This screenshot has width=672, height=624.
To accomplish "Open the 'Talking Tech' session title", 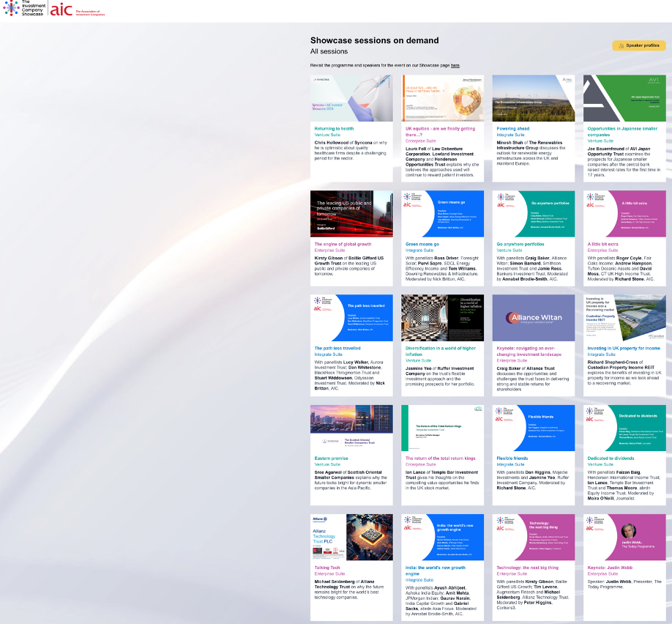I will (327, 568).
